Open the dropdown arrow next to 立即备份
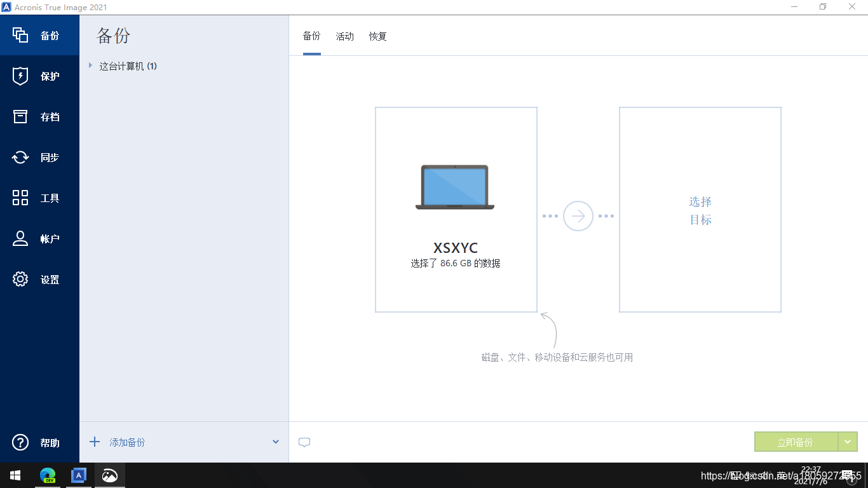The image size is (868, 488). click(x=848, y=442)
